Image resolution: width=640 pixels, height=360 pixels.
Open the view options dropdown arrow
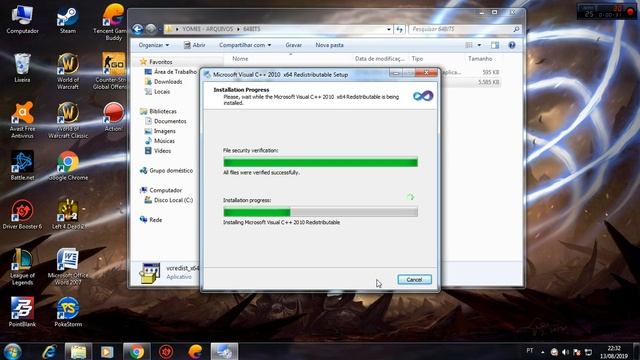click(479, 45)
